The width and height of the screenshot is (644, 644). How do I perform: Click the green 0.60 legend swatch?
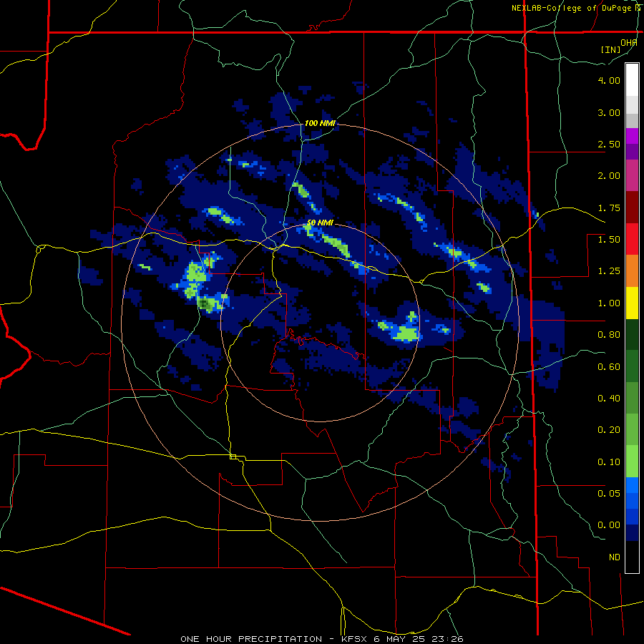tap(632, 366)
